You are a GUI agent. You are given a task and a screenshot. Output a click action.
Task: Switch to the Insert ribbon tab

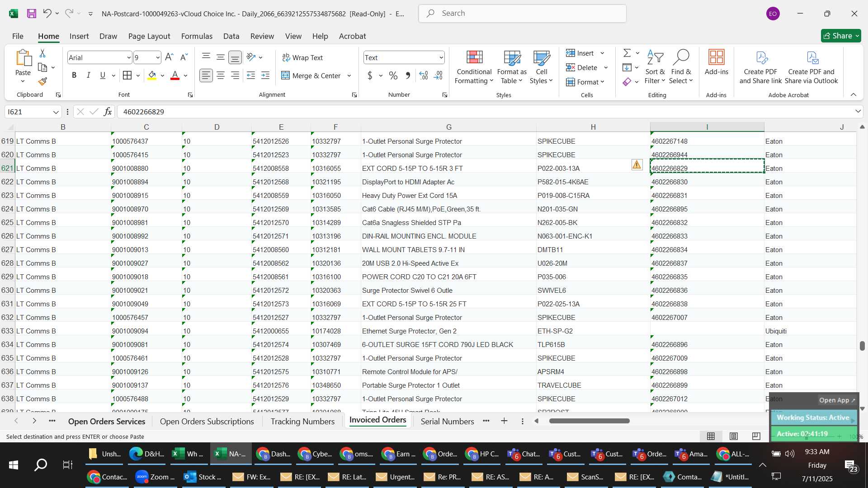click(79, 36)
